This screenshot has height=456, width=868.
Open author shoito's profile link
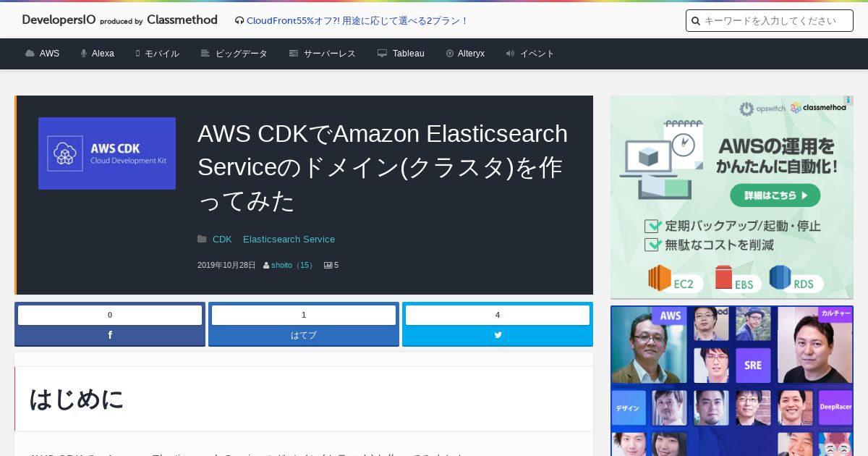coord(294,266)
